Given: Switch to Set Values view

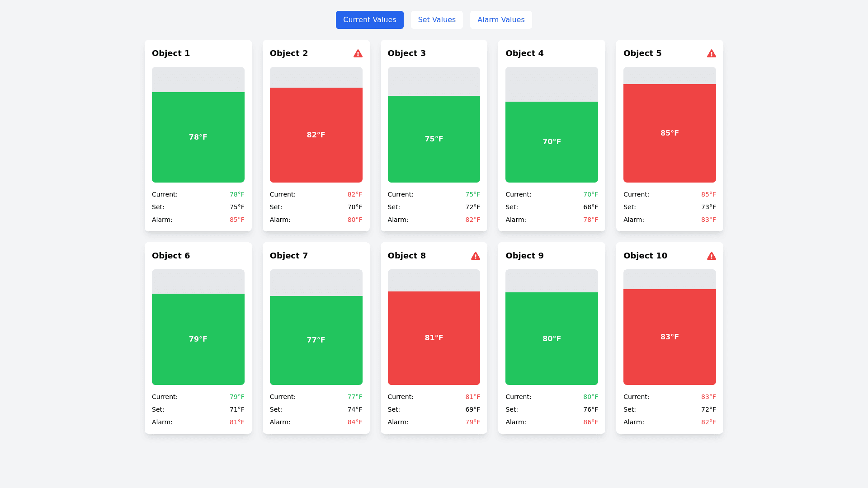Looking at the screenshot, I should (437, 20).
